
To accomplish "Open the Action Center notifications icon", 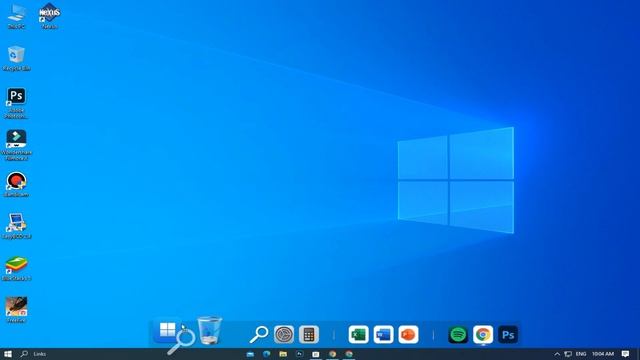I will coord(625,354).
